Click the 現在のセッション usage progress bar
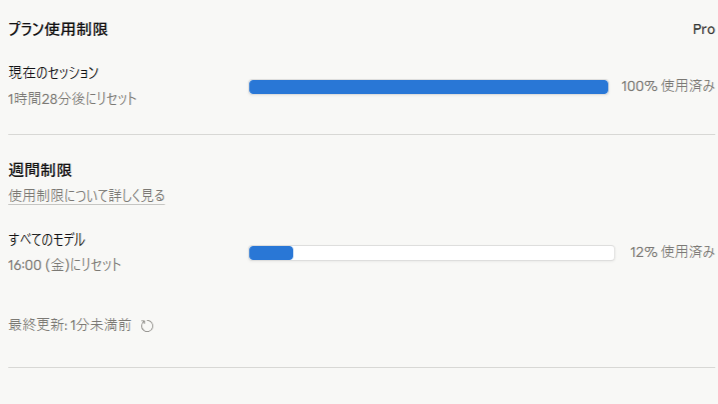 click(428, 87)
